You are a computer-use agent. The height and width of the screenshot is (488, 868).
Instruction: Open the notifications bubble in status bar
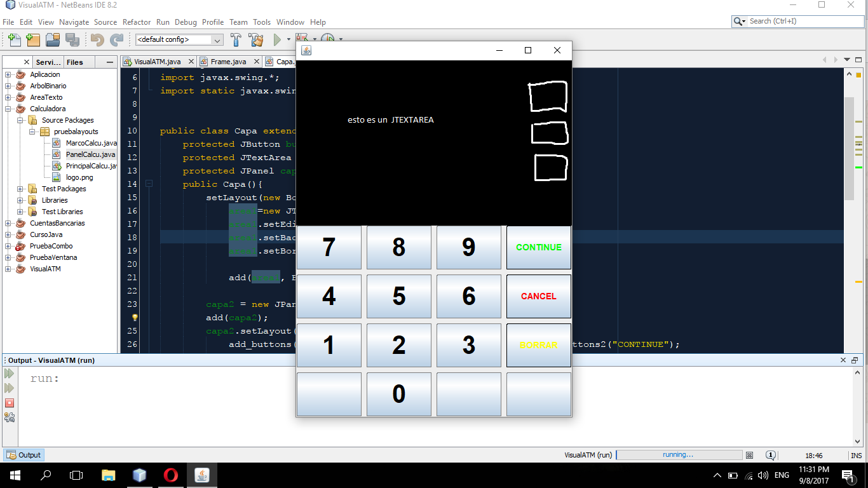[x=770, y=455]
